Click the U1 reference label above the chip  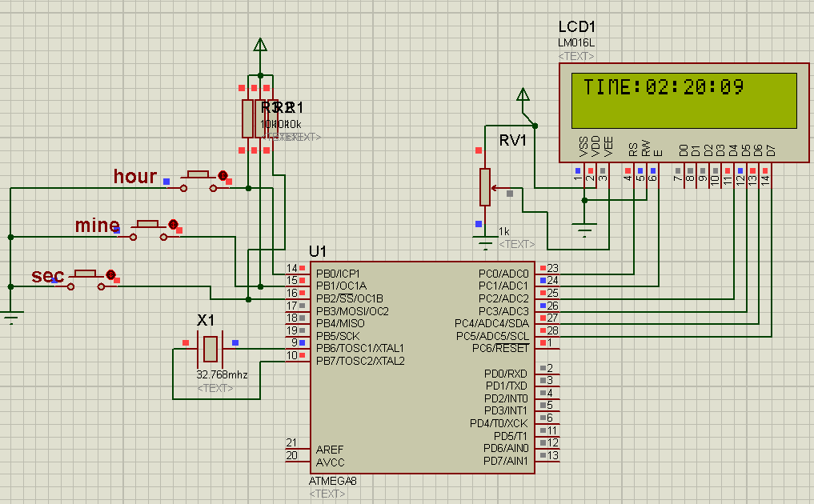318,252
